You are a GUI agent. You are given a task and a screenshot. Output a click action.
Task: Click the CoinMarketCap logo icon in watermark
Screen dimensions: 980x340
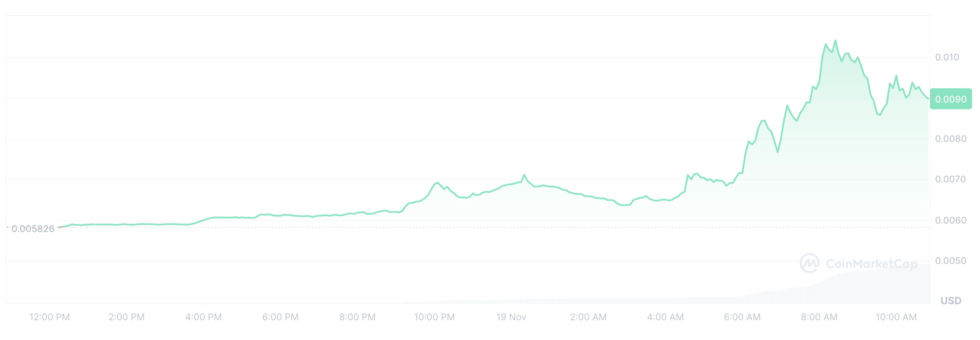809,263
